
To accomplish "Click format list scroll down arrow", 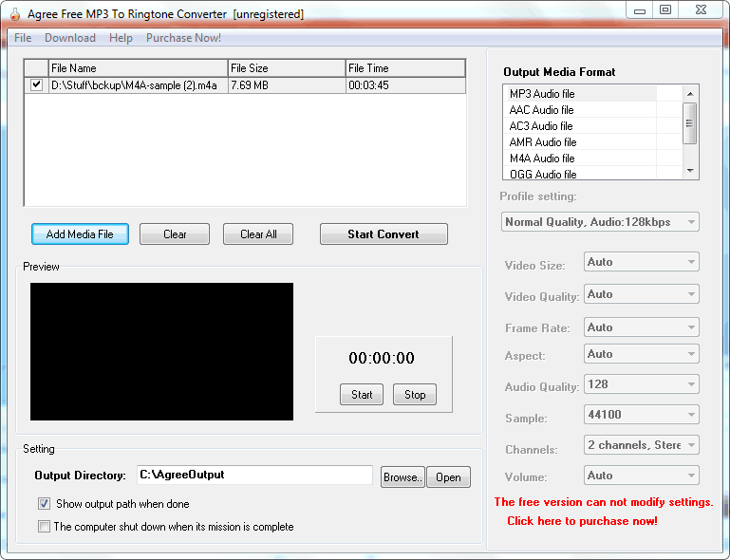I will pos(690,171).
